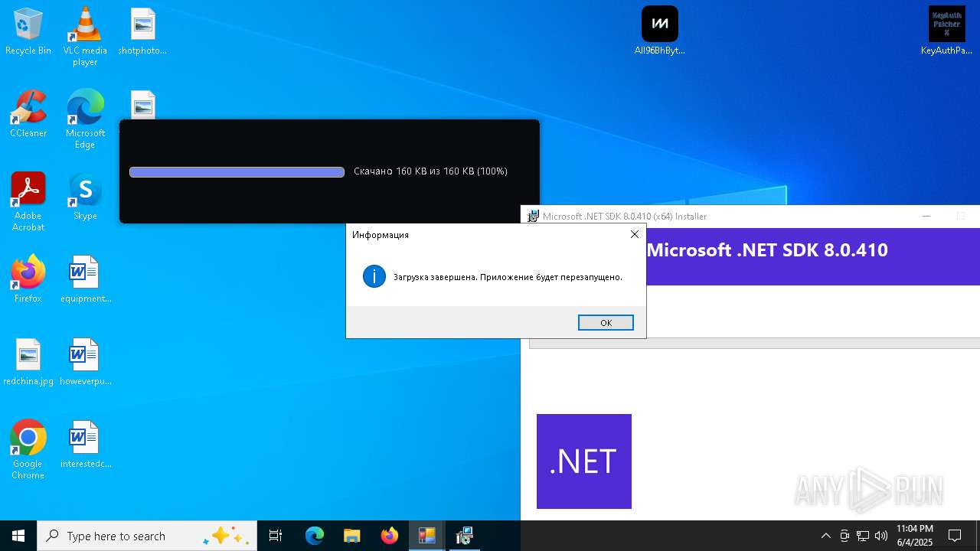Minimize the .NET SDK Installer window
980x551 pixels.
click(x=926, y=217)
